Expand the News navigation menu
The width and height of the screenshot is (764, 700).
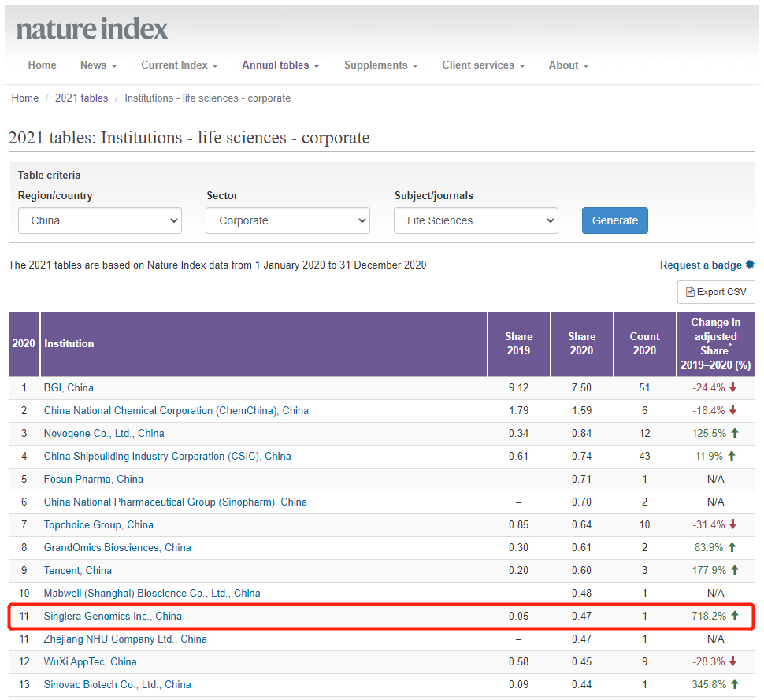click(98, 65)
